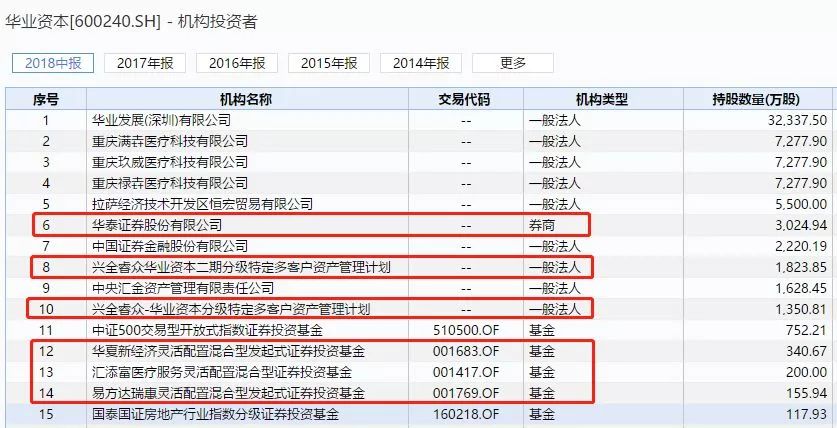The width and height of the screenshot is (837, 428).
Task: Sort by 持股数量(万股) header
Action: (x=756, y=99)
